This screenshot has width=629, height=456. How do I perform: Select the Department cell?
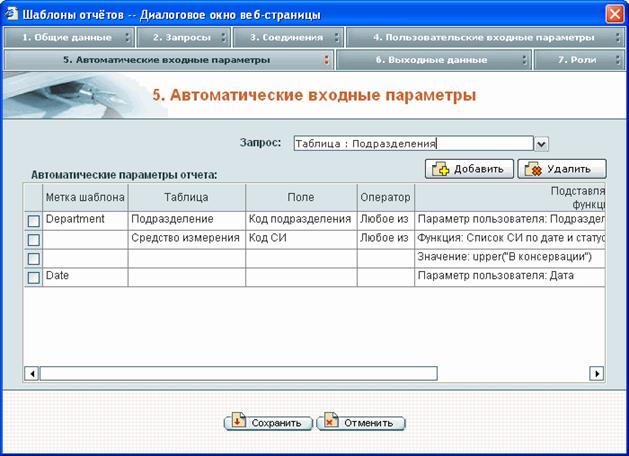[85, 221]
